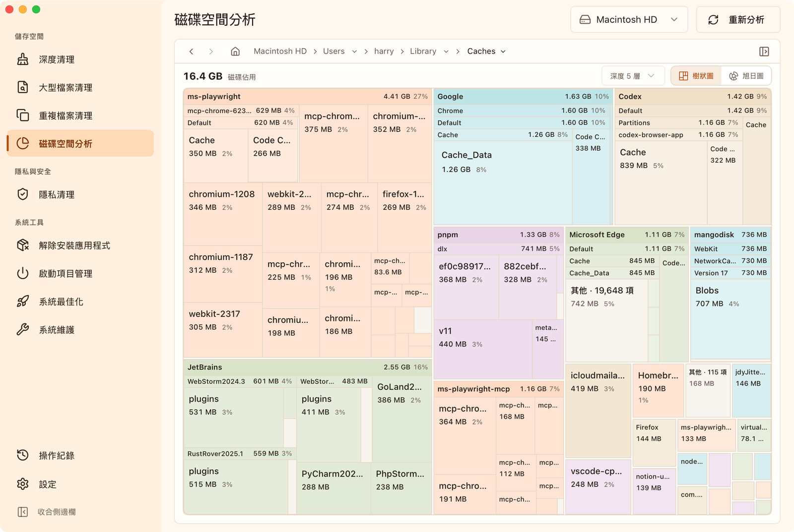
Task: Open 隱私清理 in the sidebar
Action: (x=80, y=195)
